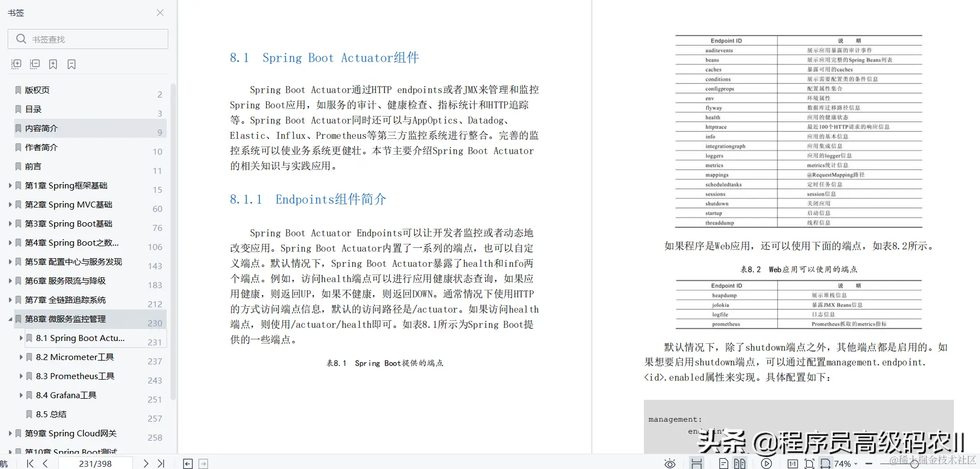Click bookmark icon beside 第5章 配置中心与服务发现
This screenshot has height=469, width=980.
19,261
